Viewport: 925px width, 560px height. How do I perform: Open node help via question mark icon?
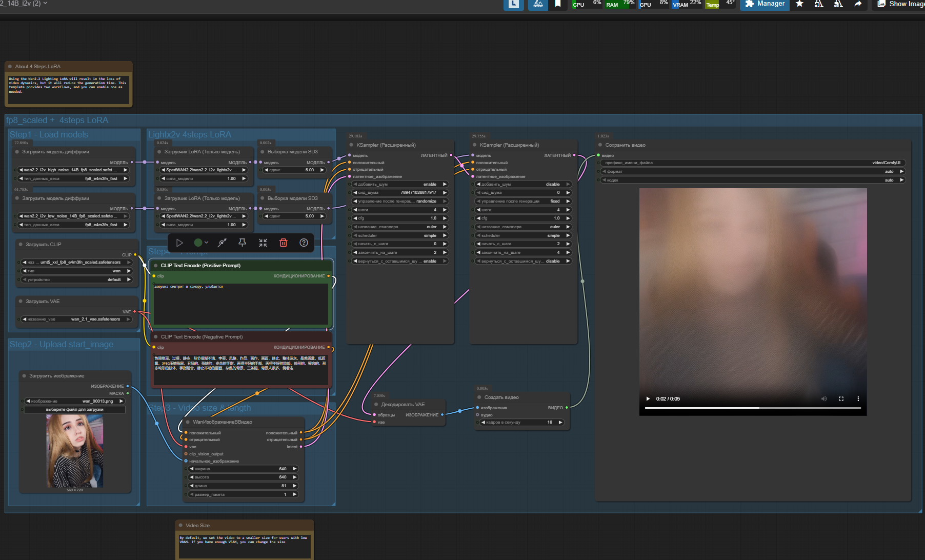[304, 243]
